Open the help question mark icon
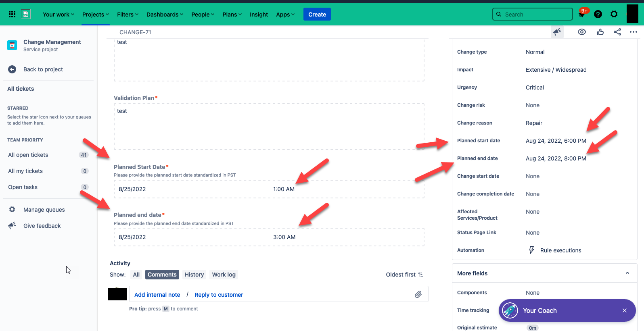 coord(598,14)
